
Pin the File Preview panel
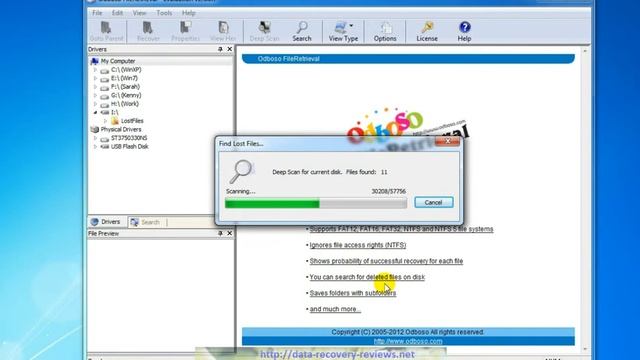point(220,233)
